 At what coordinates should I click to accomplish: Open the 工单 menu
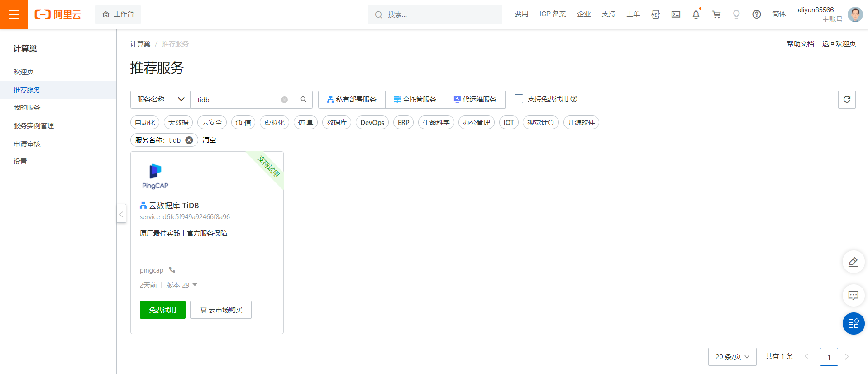tap(633, 14)
